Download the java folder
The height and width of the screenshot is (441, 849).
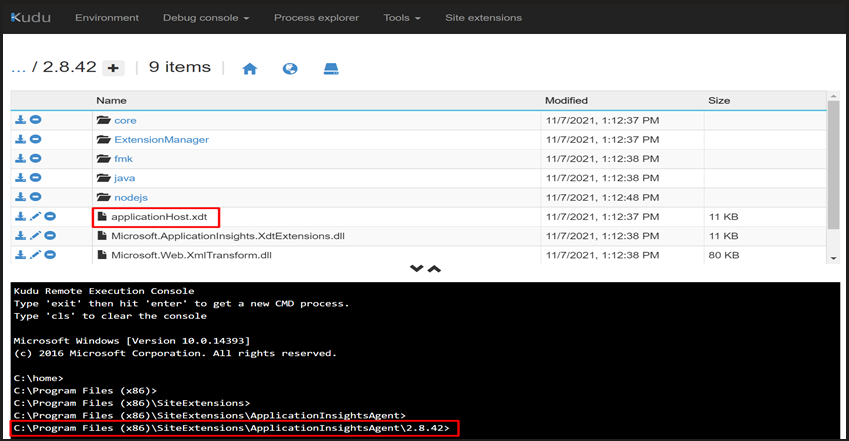coord(20,178)
